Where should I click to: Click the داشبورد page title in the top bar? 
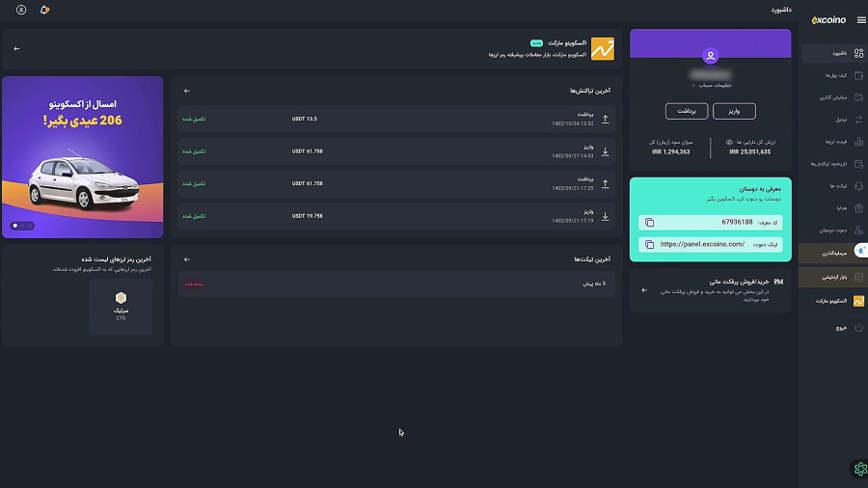[x=781, y=10]
